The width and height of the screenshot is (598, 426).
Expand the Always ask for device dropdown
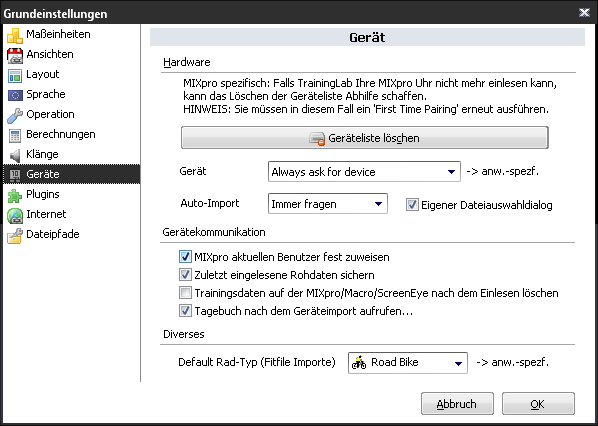click(364, 172)
